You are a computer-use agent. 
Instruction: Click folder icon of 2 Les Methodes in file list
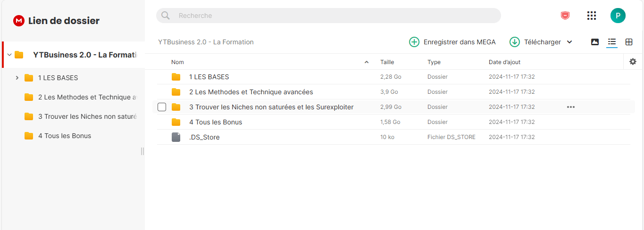point(176,92)
